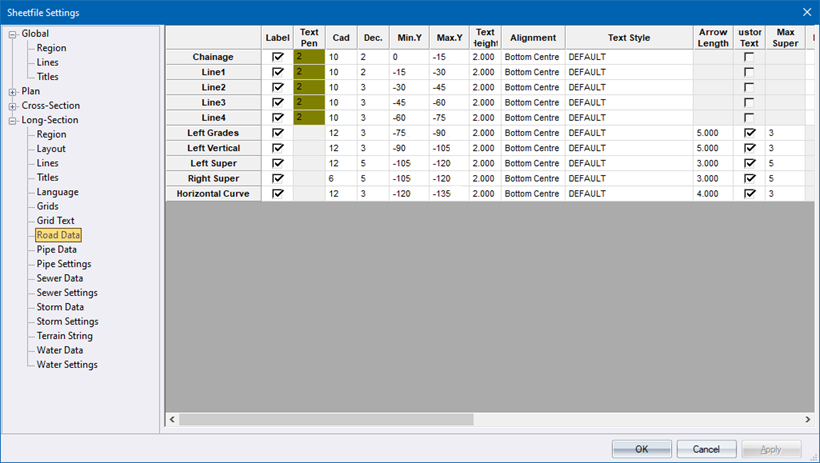Image resolution: width=820 pixels, height=463 pixels.
Task: Toggle Label checkbox for Left Grades row
Action: (x=278, y=133)
